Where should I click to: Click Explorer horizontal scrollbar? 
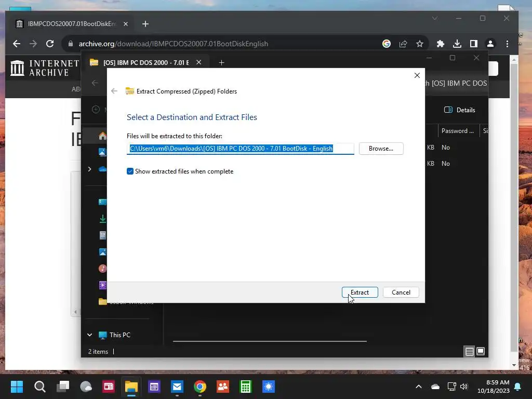pos(270,341)
